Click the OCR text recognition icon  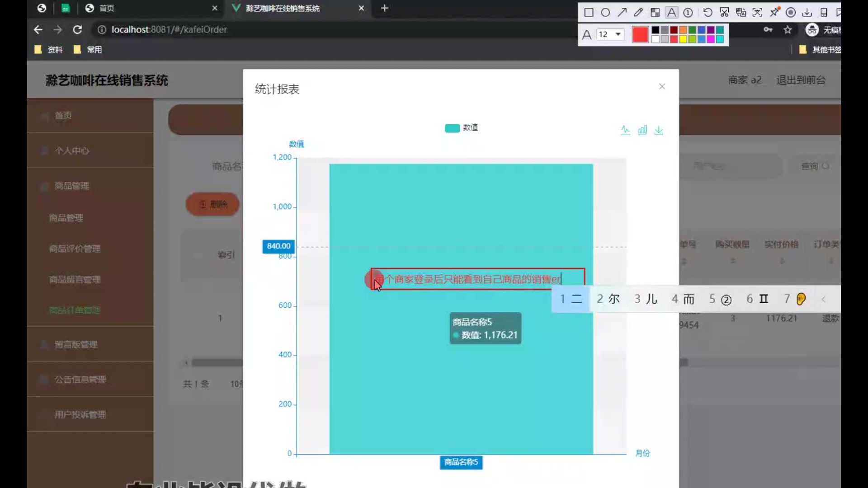coord(757,13)
